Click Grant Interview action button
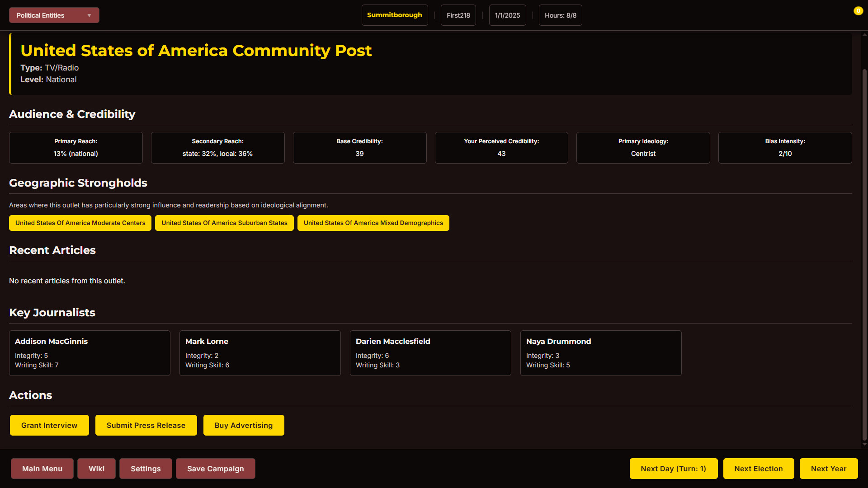 [49, 425]
